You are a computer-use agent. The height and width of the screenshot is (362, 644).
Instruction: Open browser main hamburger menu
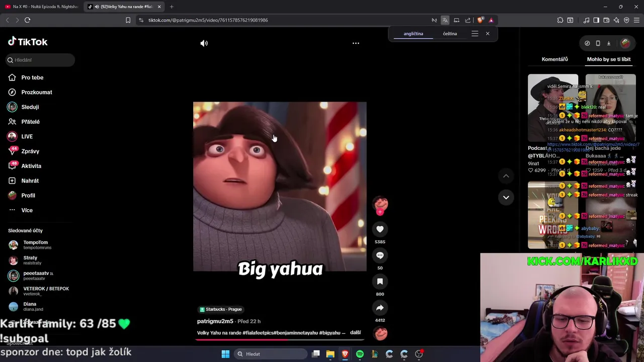[636, 20]
